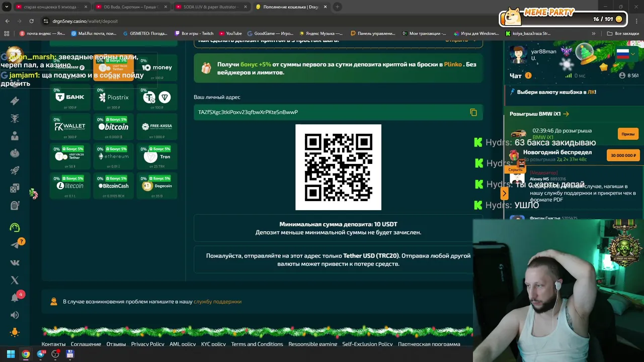Open the 'ЛК' link in pinned message
The image size is (644, 362).
591,93
